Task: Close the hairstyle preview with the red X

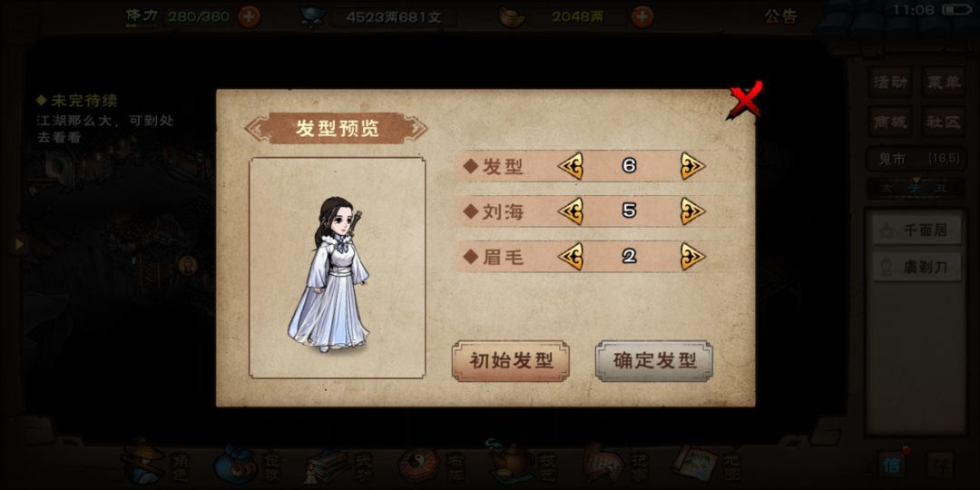Action: coord(744,100)
